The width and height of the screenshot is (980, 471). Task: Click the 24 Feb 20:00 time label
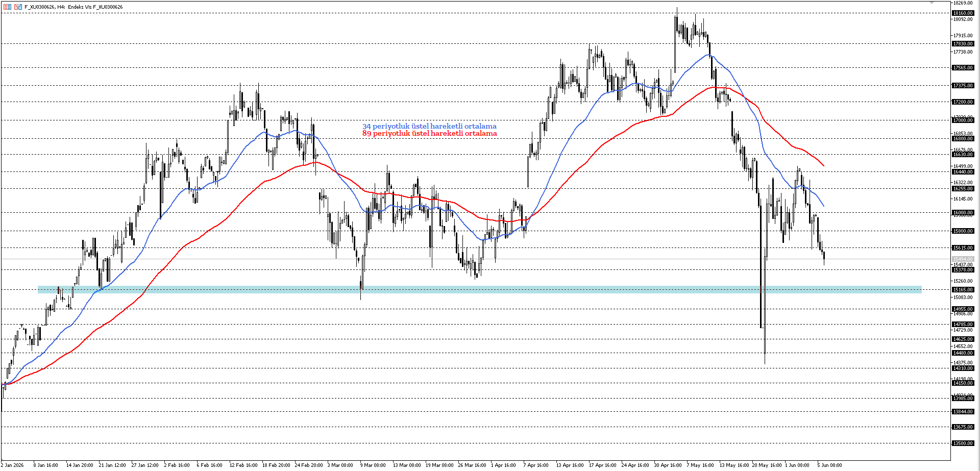pyautogui.click(x=309, y=465)
